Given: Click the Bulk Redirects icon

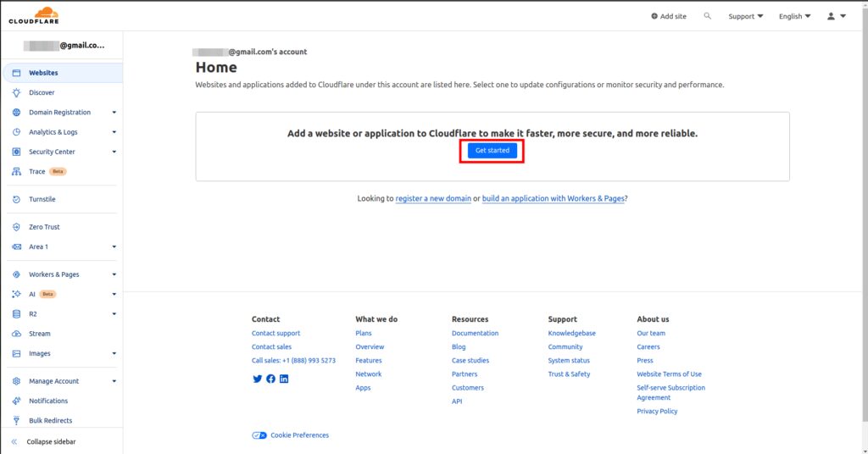Looking at the screenshot, I should tap(17, 421).
